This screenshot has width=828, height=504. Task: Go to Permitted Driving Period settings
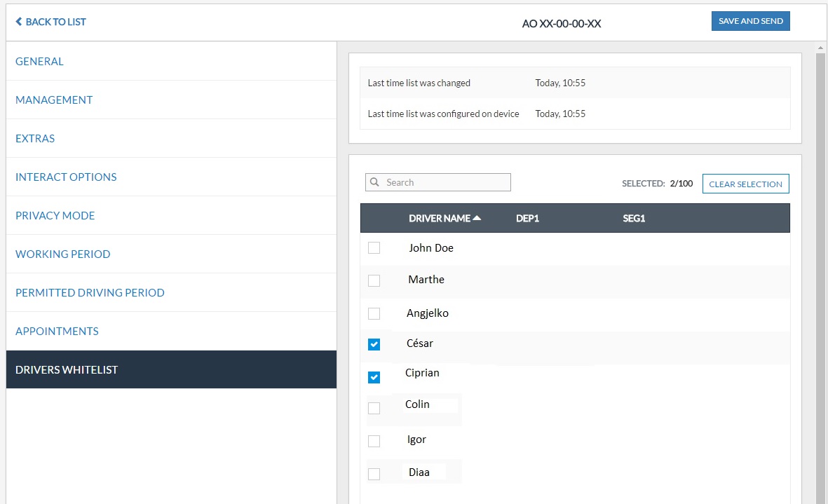coord(90,292)
